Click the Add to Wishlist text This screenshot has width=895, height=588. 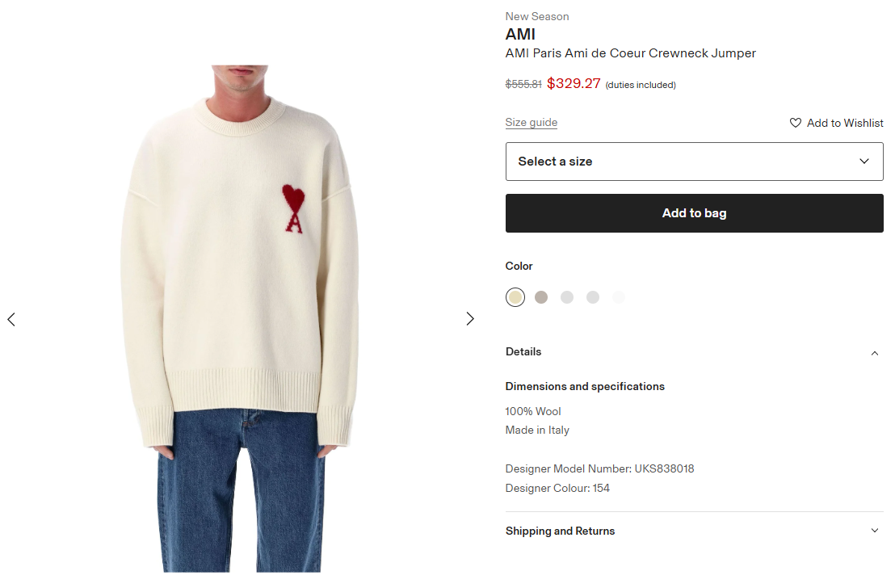[x=845, y=123]
